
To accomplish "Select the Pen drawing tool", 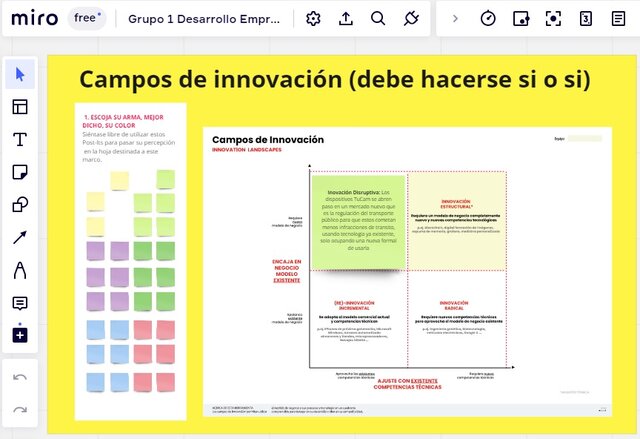I will tap(20, 270).
